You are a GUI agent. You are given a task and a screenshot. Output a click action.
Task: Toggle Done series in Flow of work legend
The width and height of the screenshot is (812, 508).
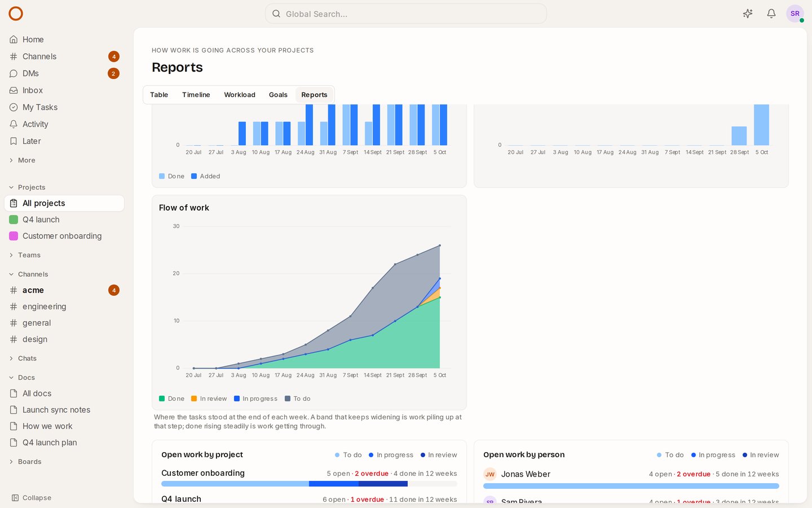[x=172, y=398]
